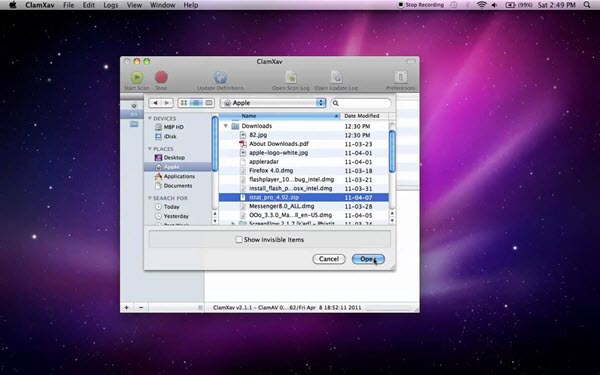
Task: Click the file dialog search field
Action: coord(361,103)
